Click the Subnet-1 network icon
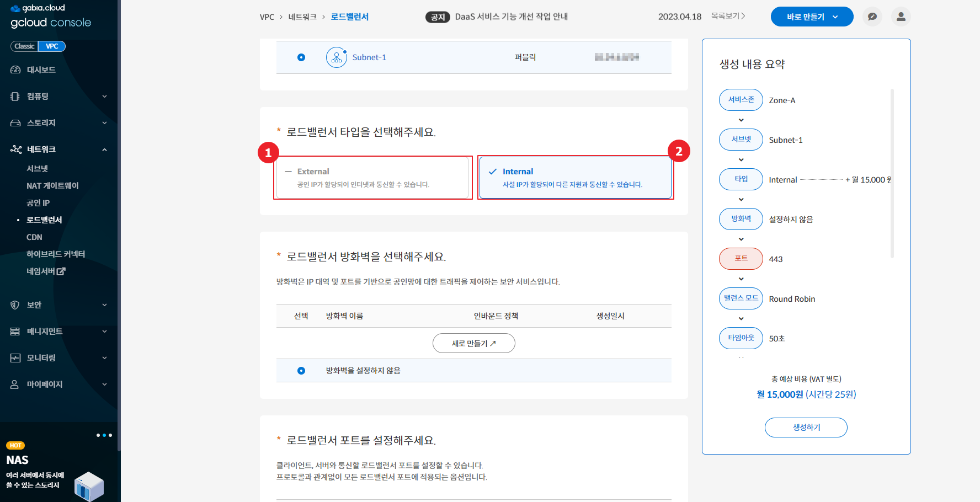This screenshot has height=502, width=980. (337, 57)
